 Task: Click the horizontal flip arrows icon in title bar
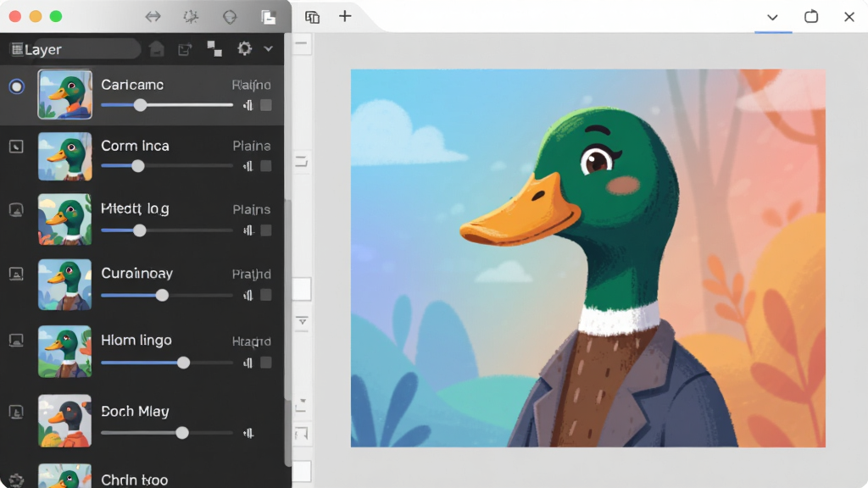coord(153,17)
